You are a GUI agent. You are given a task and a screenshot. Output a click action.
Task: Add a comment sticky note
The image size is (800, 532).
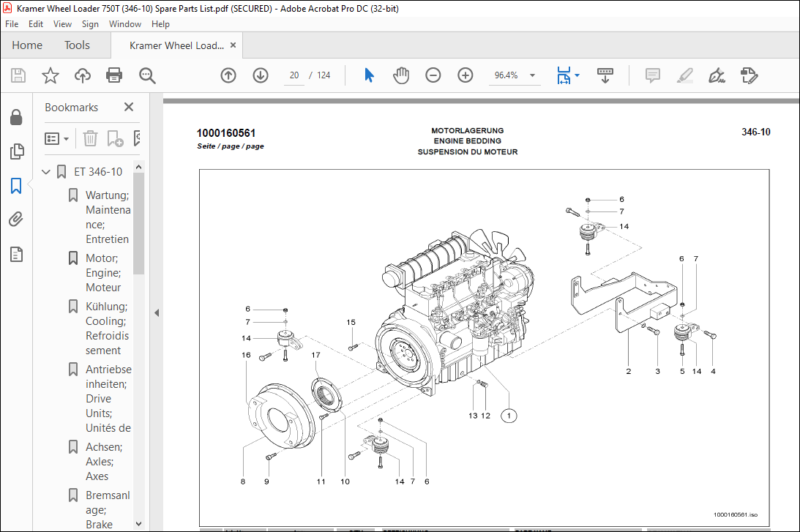653,75
